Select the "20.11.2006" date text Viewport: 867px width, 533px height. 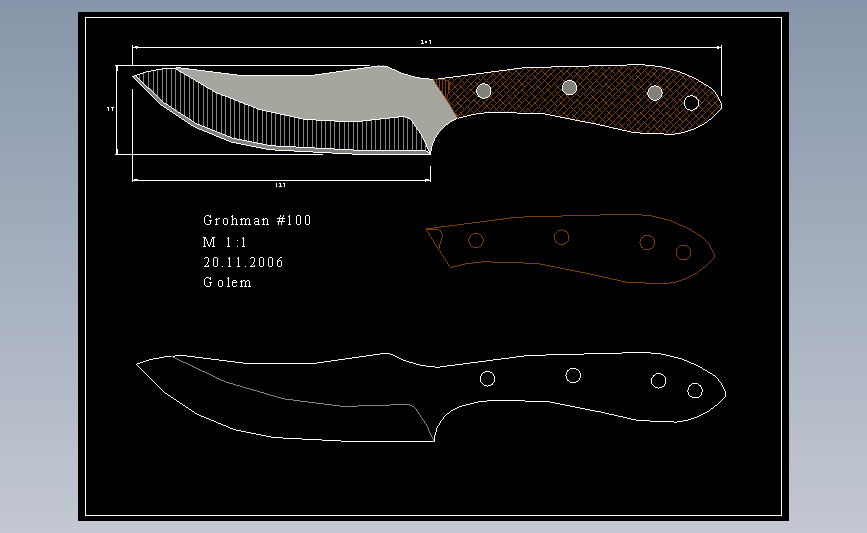243,262
